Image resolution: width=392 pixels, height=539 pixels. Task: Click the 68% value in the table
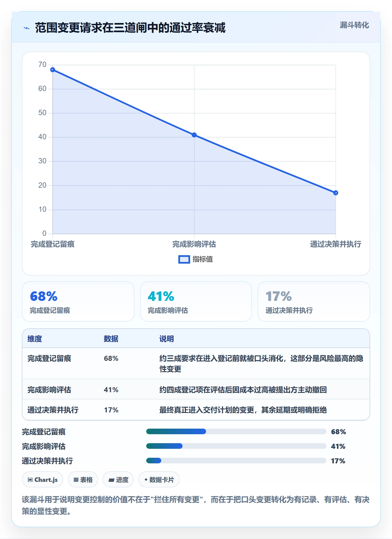[111, 358]
